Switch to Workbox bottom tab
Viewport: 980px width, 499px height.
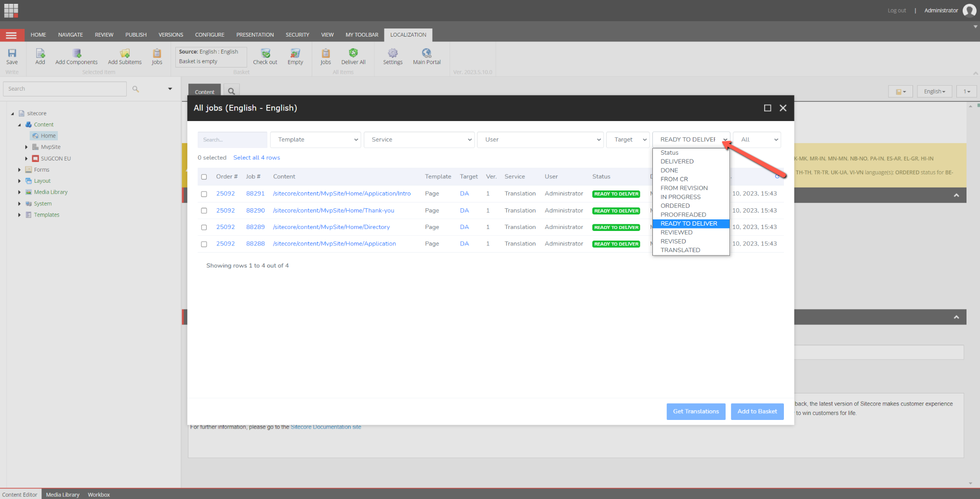click(x=99, y=494)
